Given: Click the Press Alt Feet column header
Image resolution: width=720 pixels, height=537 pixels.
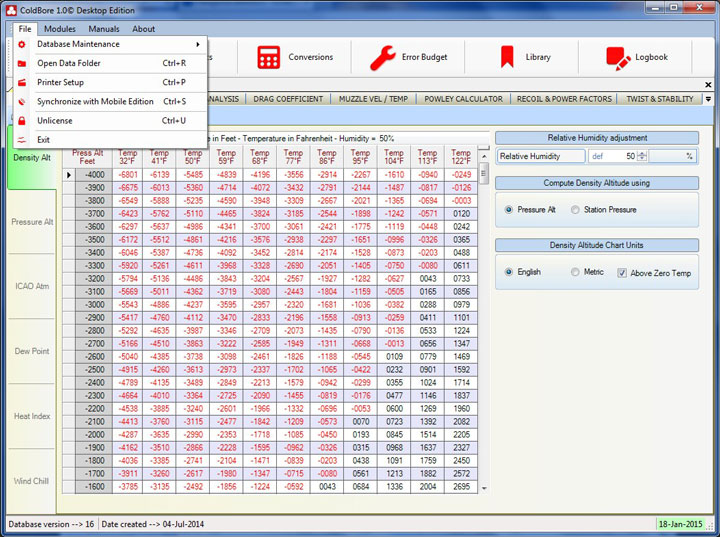Looking at the screenshot, I should pyautogui.click(x=87, y=157).
